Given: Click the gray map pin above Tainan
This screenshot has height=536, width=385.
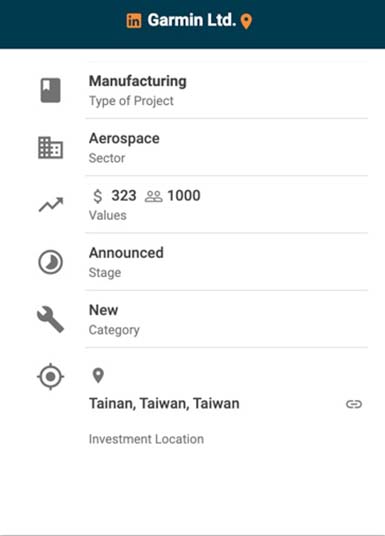Looking at the screenshot, I should [98, 376].
